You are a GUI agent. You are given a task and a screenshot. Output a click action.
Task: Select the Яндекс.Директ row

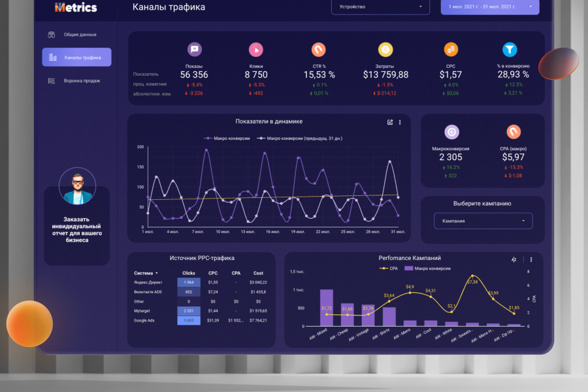point(201,282)
